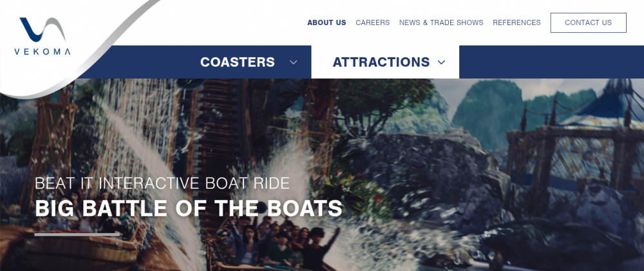
Task: Open the Big Battle of the Boats headline
Action: (x=189, y=208)
